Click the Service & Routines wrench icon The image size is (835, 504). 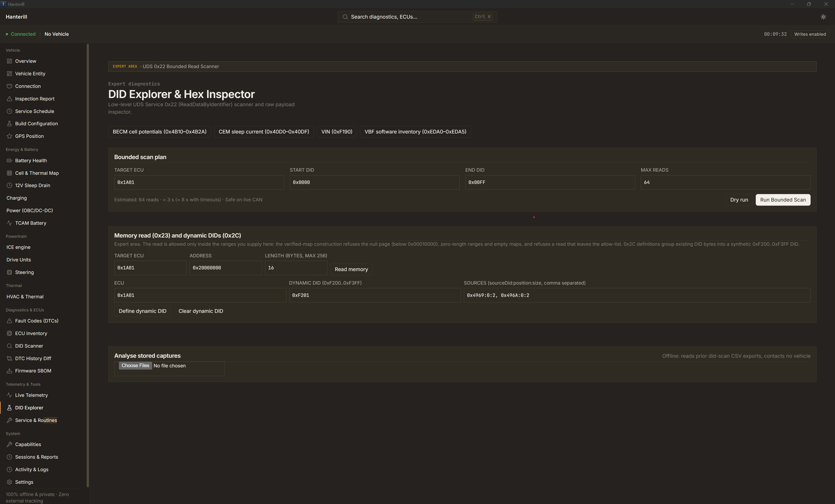pos(9,420)
